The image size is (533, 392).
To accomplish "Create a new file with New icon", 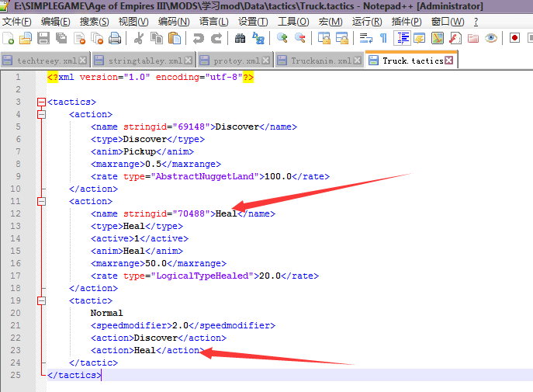I will [x=9, y=38].
